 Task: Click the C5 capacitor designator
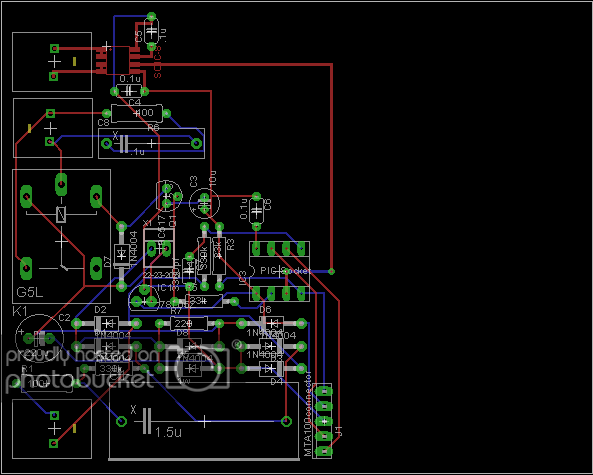coord(138,36)
